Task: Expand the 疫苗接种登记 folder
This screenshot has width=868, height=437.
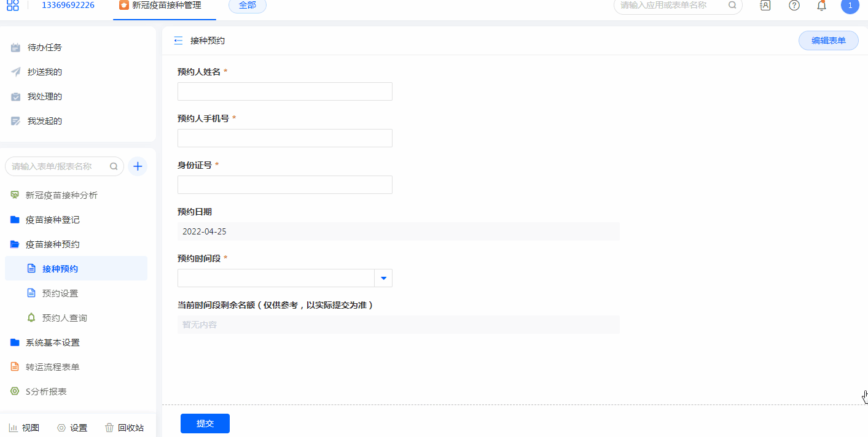Action: coord(52,220)
